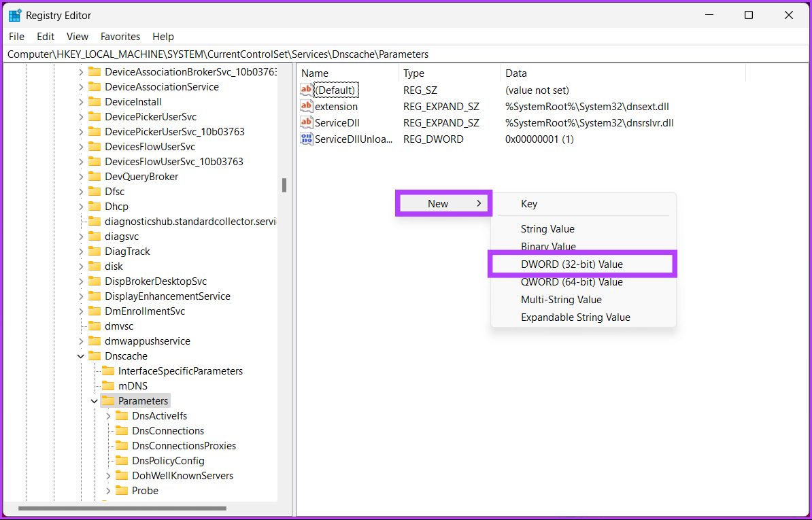This screenshot has width=812, height=520.
Task: Click the registry path address bar
Action: 406,54
